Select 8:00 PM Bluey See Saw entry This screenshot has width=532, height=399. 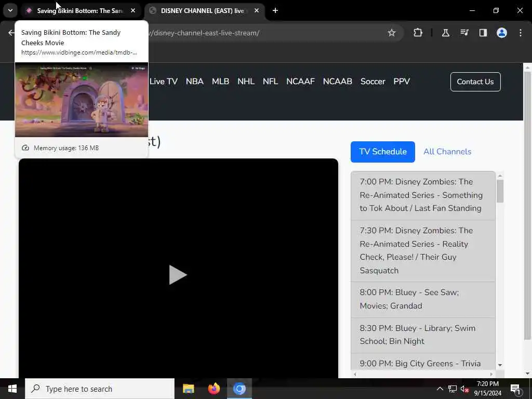tap(423, 299)
